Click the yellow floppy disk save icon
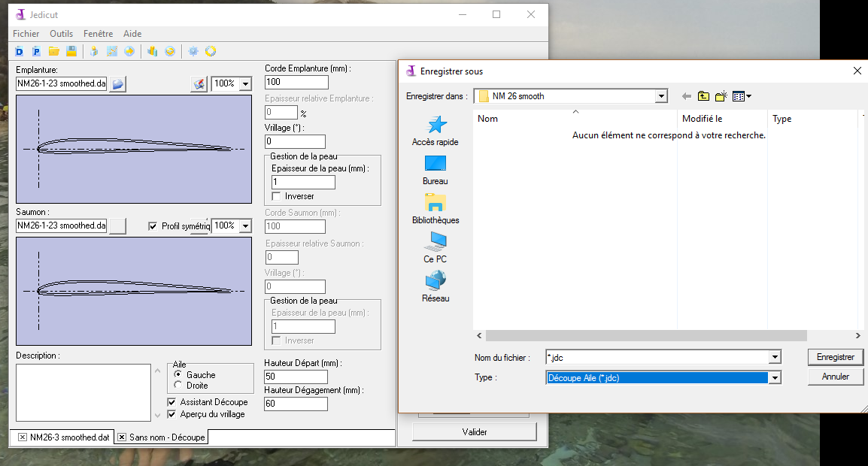Viewport: 868px width, 466px height. (x=71, y=51)
